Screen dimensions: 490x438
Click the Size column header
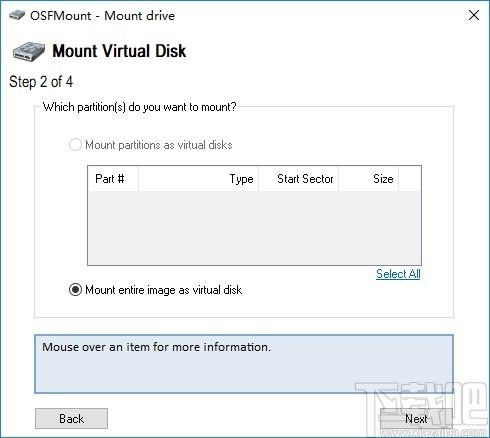coord(369,179)
